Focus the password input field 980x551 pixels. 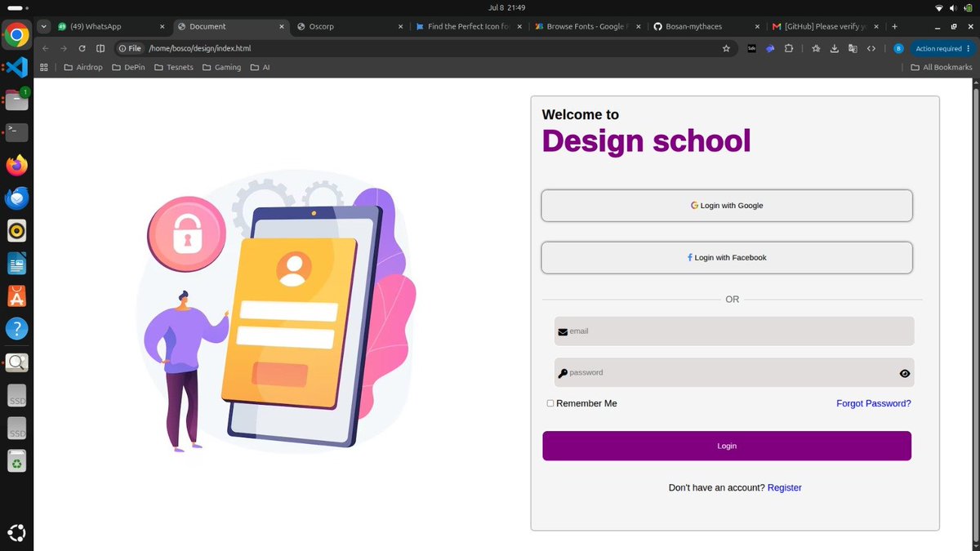(x=734, y=372)
